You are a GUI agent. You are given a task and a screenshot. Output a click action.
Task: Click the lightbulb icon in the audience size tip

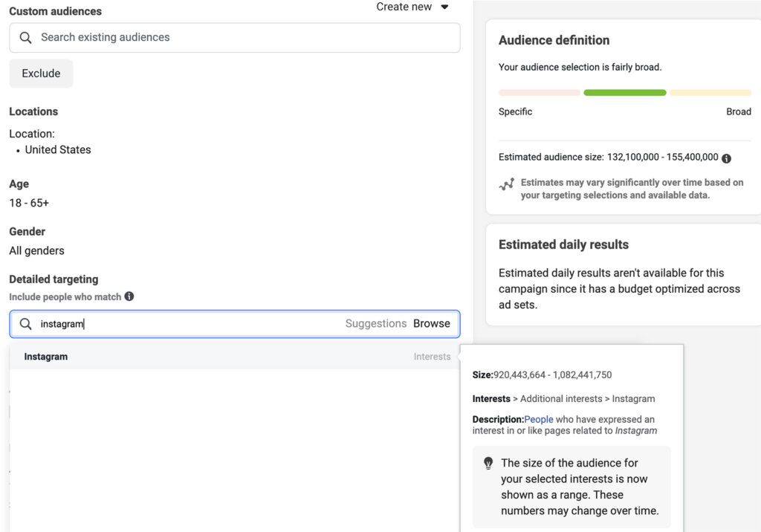pos(488,462)
